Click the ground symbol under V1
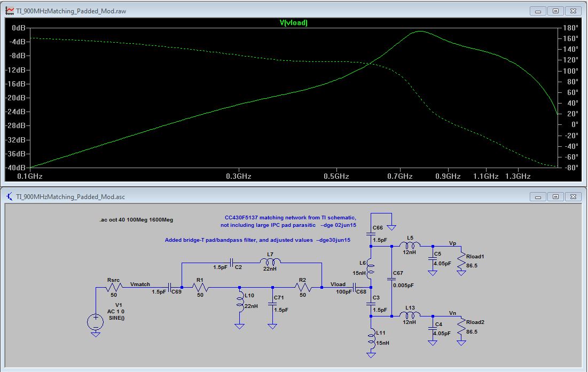 coord(96,334)
